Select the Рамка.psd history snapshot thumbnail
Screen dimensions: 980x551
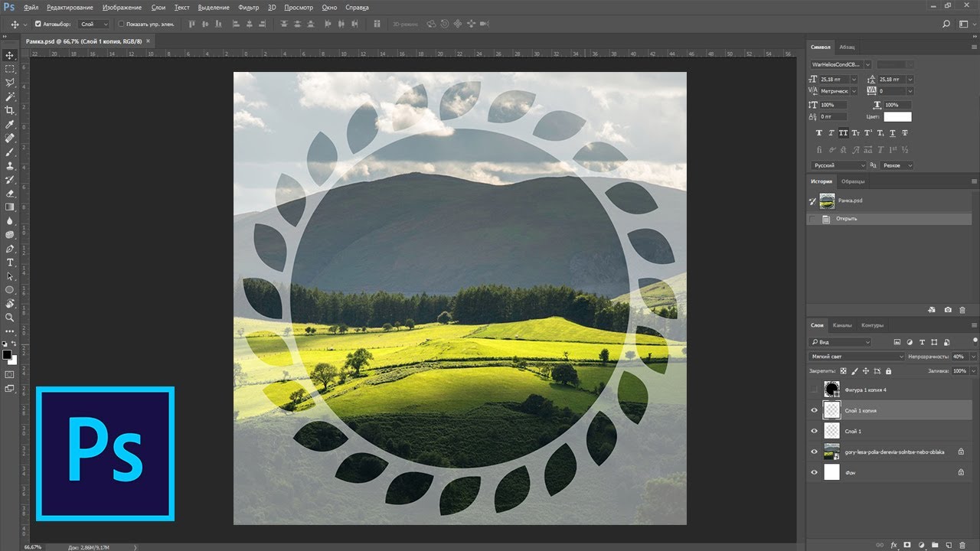[827, 201]
